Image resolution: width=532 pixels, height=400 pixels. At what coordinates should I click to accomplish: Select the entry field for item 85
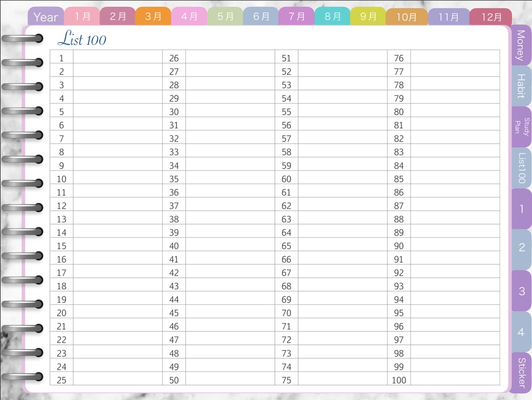[x=455, y=177]
